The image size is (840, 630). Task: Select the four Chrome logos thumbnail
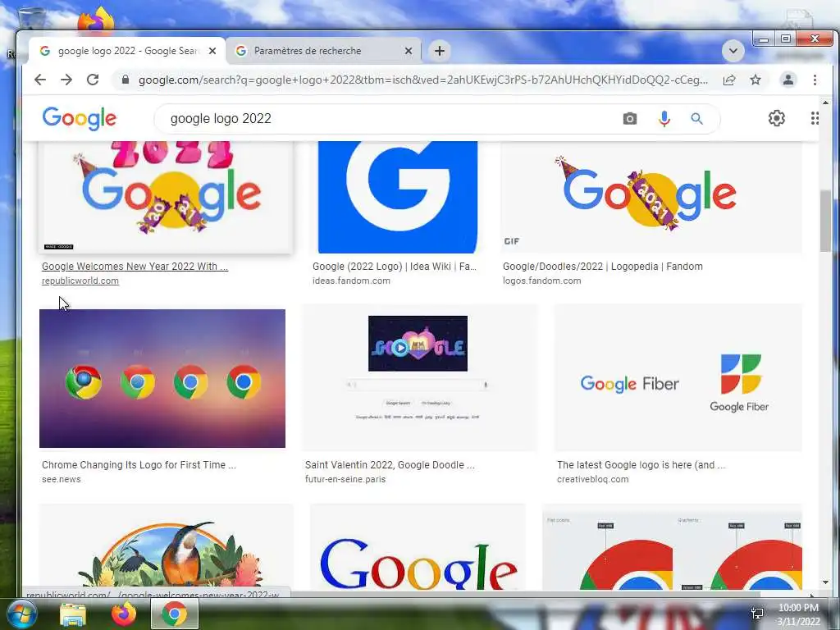tap(162, 378)
